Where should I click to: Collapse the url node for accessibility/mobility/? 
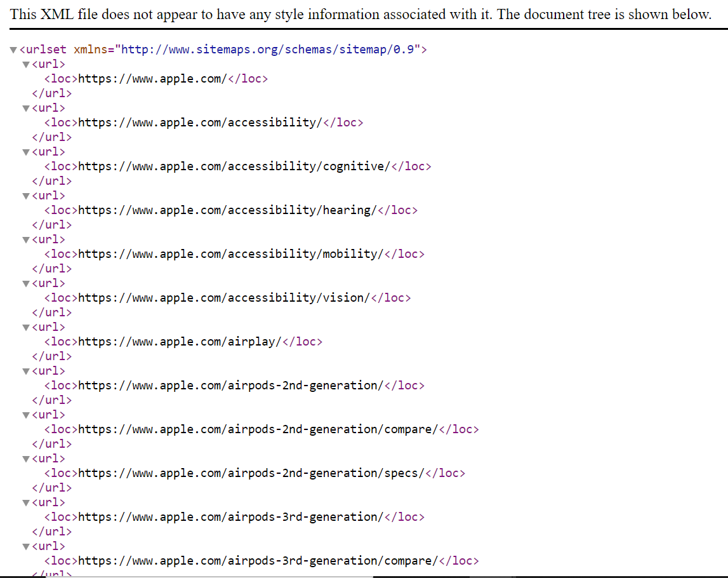point(26,239)
